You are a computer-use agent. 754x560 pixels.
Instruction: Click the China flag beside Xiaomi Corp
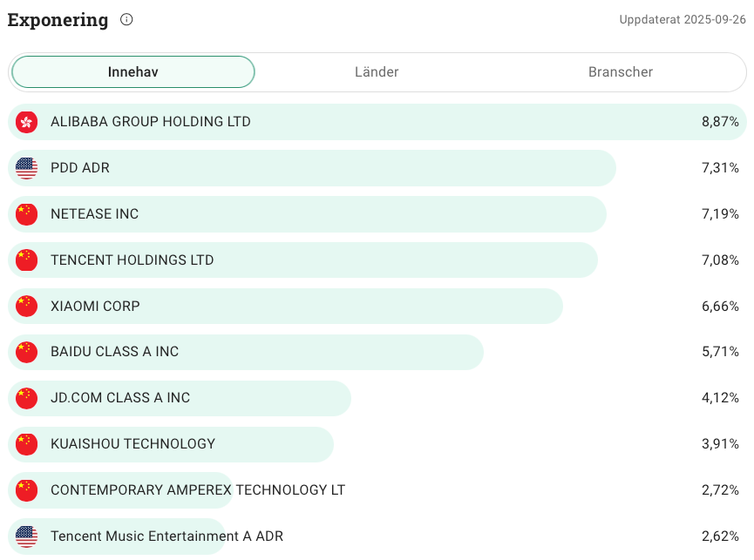26,307
